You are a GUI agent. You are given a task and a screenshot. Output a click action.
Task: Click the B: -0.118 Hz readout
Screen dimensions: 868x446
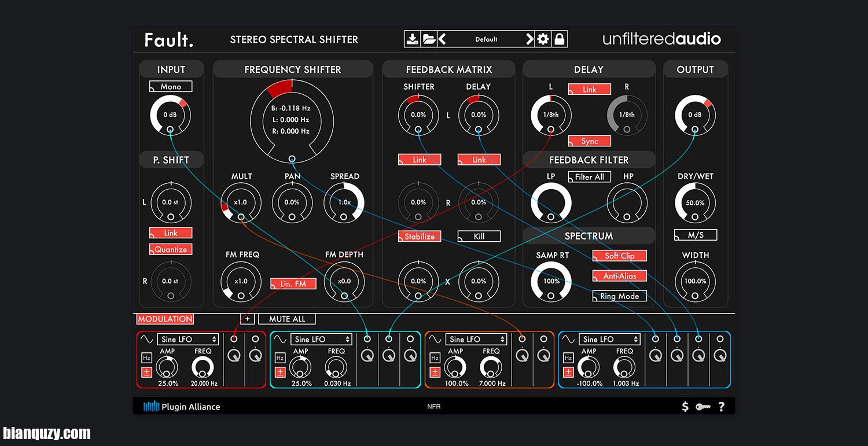(291, 108)
